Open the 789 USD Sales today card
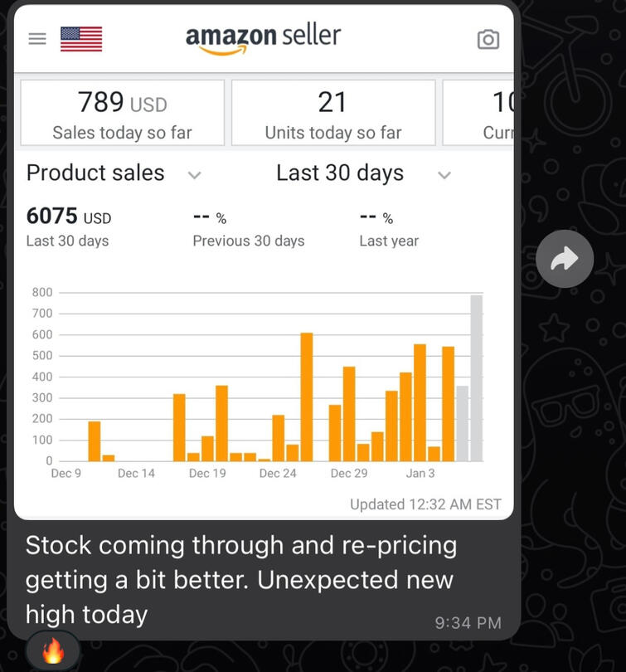The image size is (626, 672). (x=122, y=114)
